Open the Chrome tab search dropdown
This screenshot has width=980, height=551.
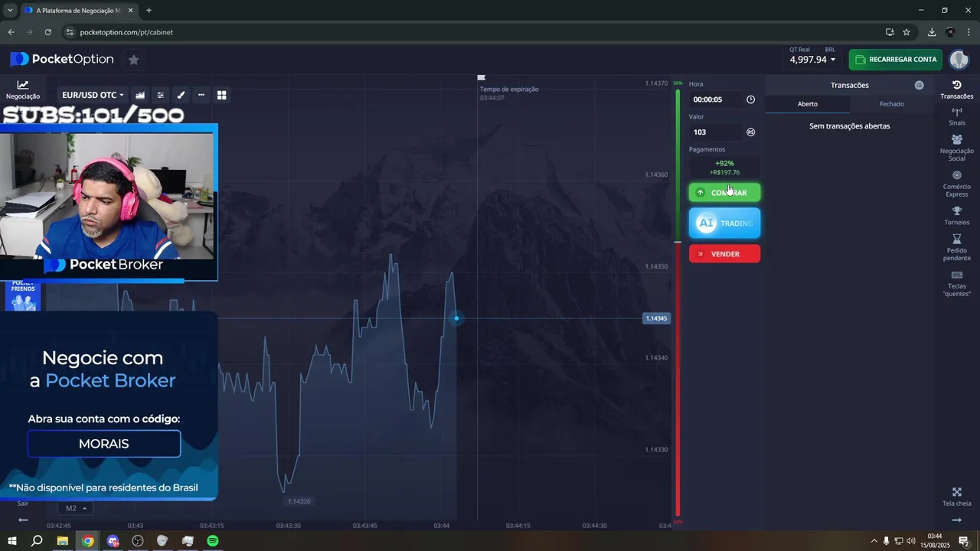pyautogui.click(x=10, y=10)
